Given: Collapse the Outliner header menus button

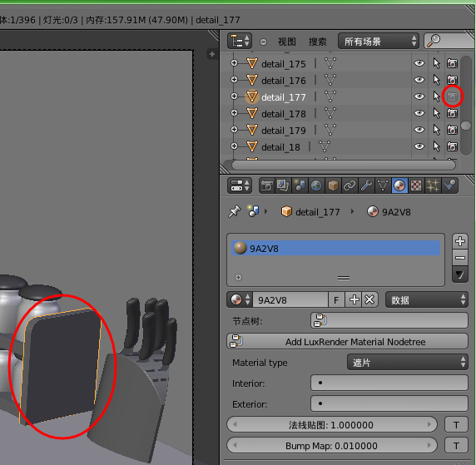Looking at the screenshot, I should (x=263, y=42).
